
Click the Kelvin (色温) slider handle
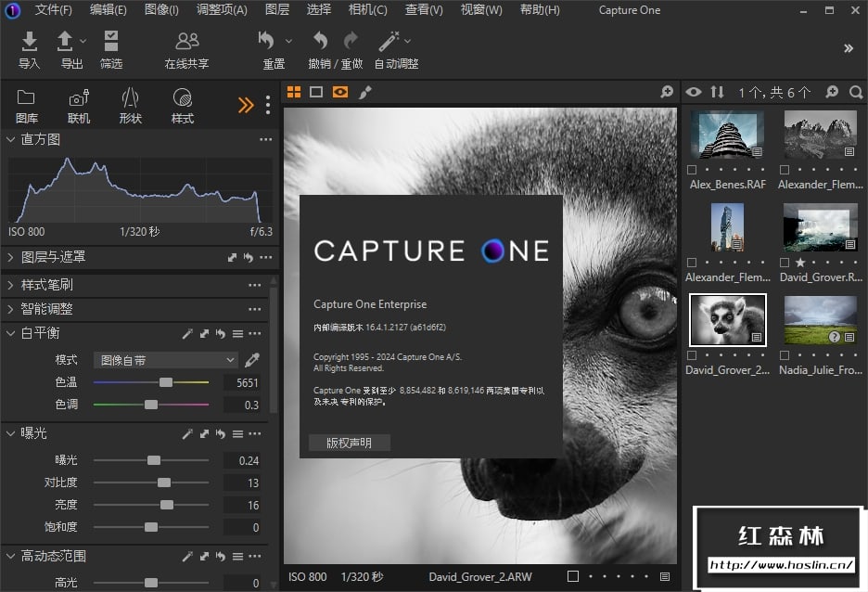(x=166, y=382)
